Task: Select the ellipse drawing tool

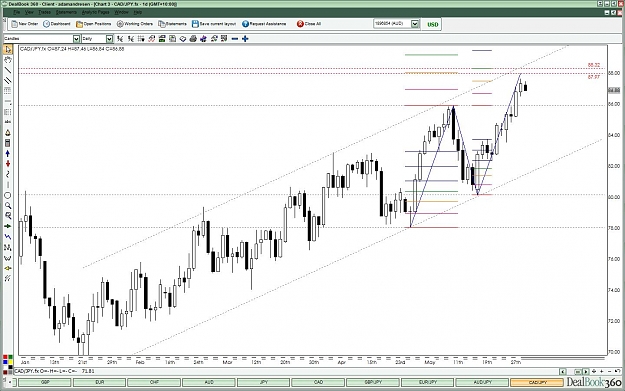Action: [8, 195]
